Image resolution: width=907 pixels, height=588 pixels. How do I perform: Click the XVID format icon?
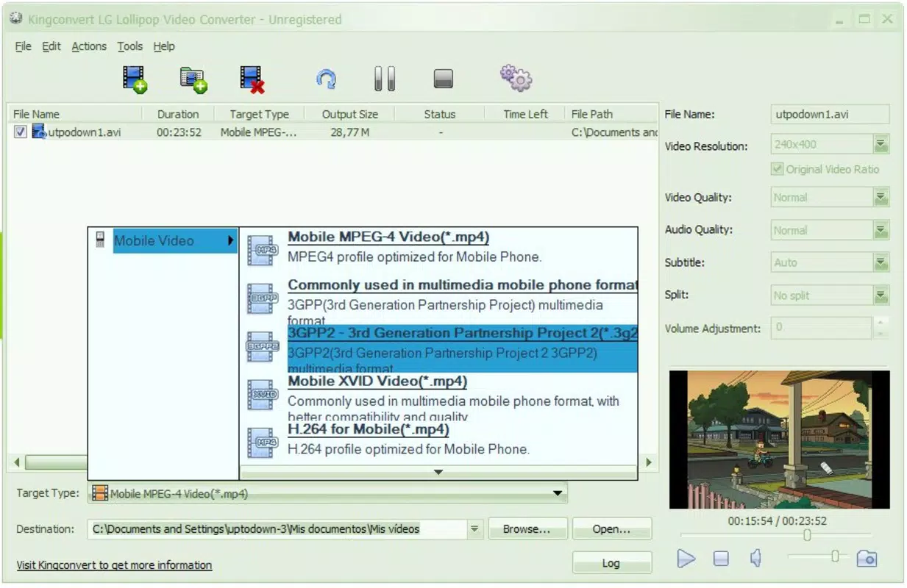263,395
